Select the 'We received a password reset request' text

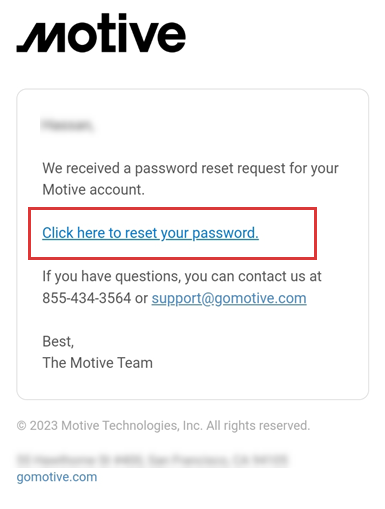click(x=190, y=168)
